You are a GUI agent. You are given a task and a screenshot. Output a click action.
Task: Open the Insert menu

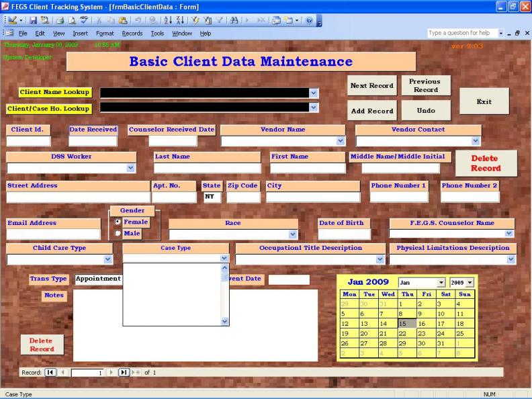[80, 34]
